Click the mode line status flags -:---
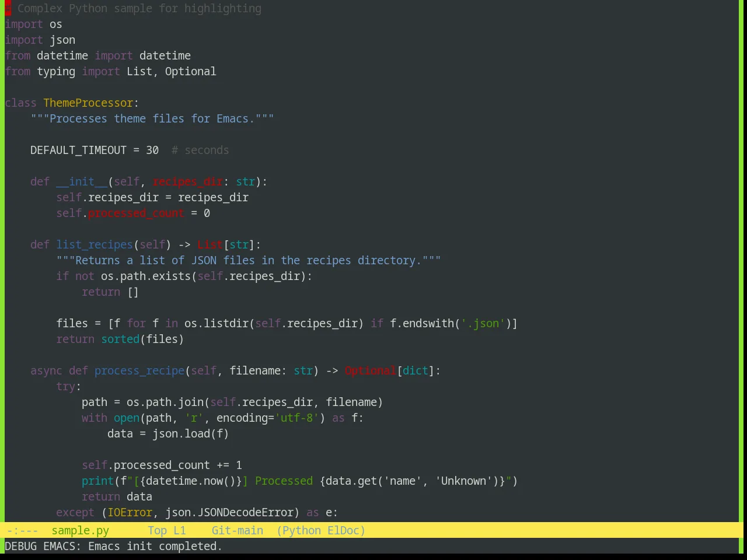The image size is (747, 560). pos(22,530)
